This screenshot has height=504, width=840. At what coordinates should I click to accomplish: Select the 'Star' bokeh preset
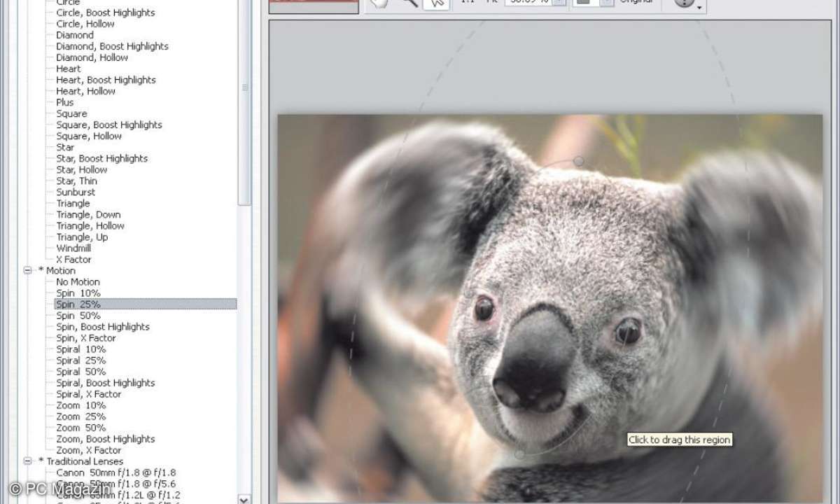[65, 147]
